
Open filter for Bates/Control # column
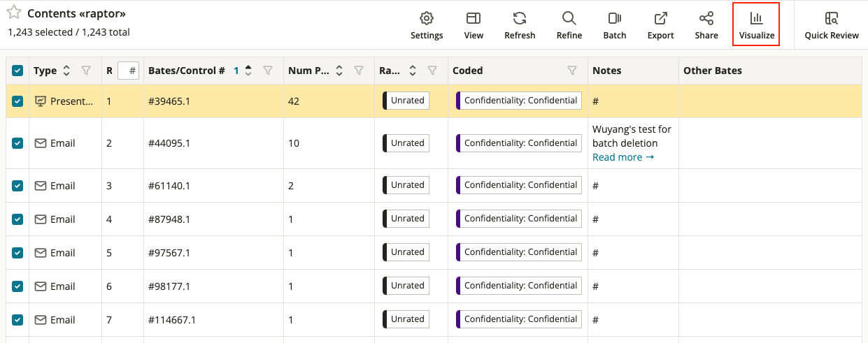tap(268, 71)
